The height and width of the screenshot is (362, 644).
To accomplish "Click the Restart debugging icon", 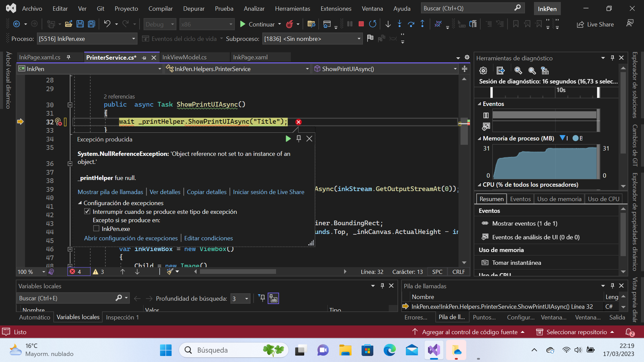I will (373, 24).
